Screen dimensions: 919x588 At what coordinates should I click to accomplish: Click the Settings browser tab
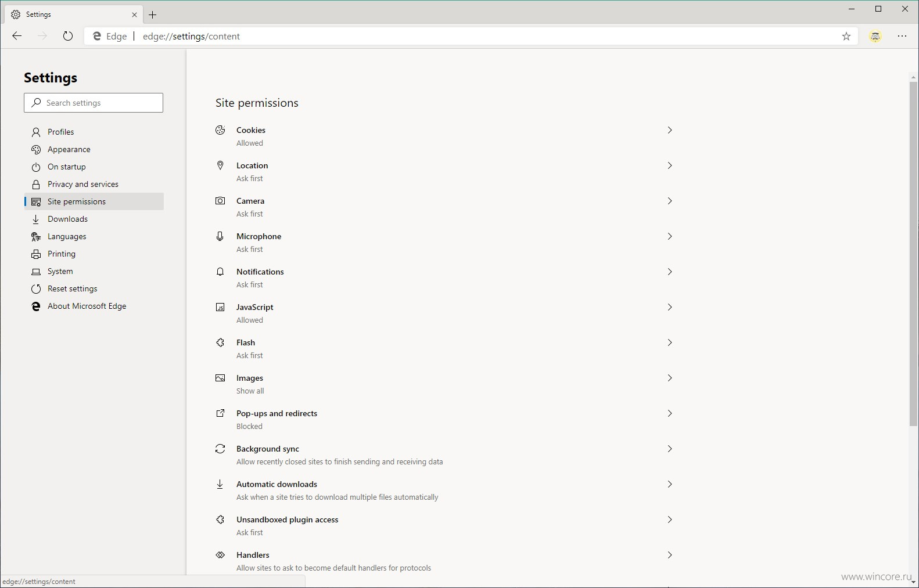73,15
